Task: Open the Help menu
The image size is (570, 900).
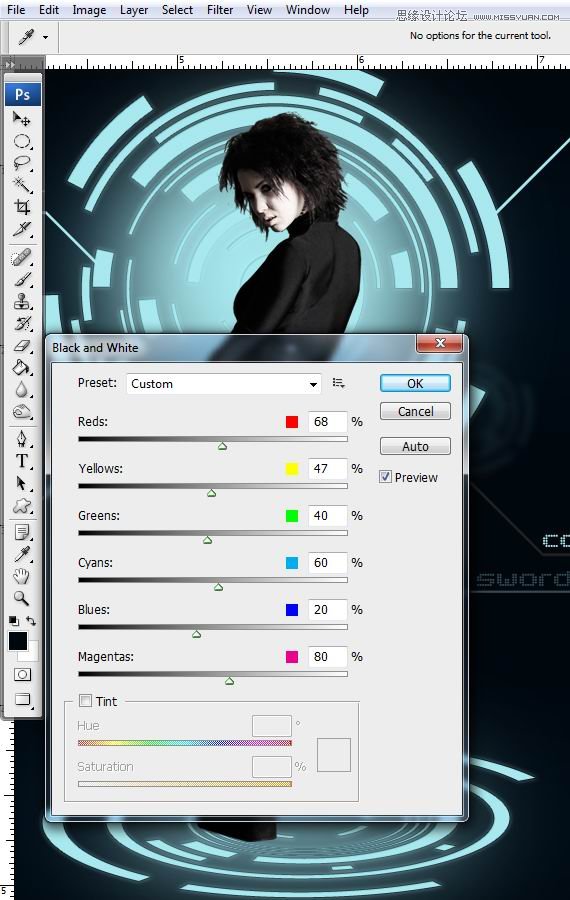Action: [x=356, y=10]
